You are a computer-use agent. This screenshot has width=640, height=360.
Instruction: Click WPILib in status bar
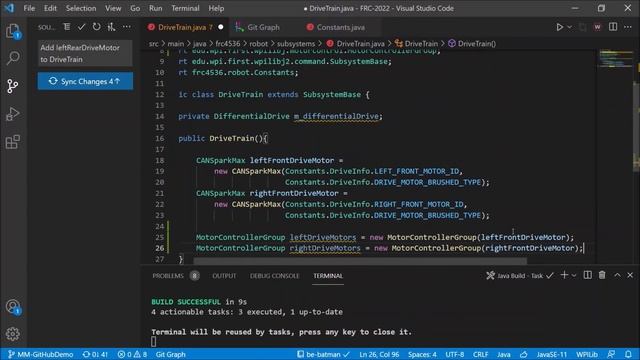click(587, 354)
